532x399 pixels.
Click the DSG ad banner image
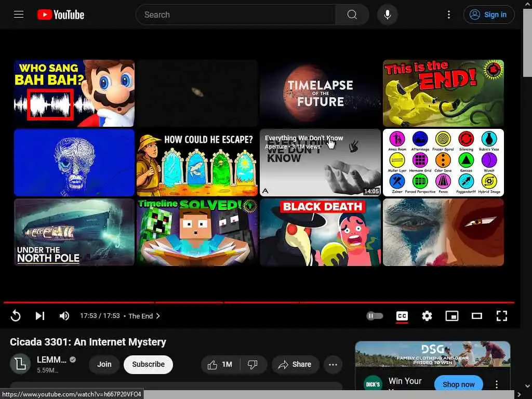click(433, 354)
